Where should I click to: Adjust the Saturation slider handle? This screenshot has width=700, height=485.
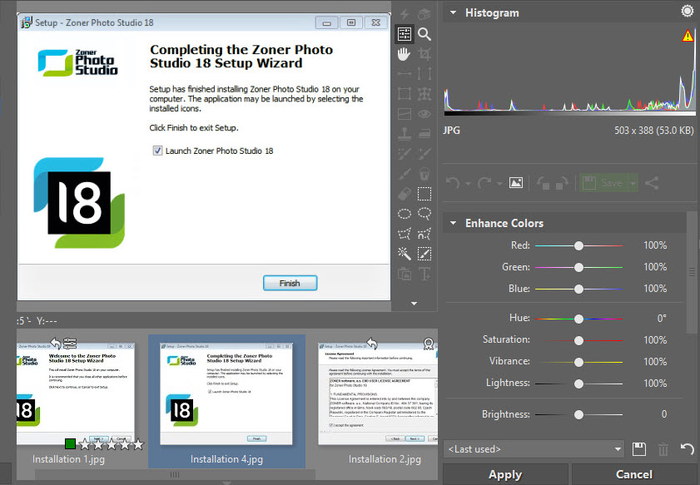pyautogui.click(x=579, y=340)
